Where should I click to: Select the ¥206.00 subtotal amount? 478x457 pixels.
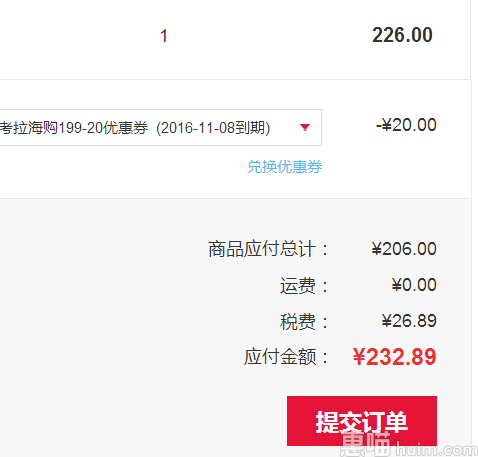[x=404, y=249]
